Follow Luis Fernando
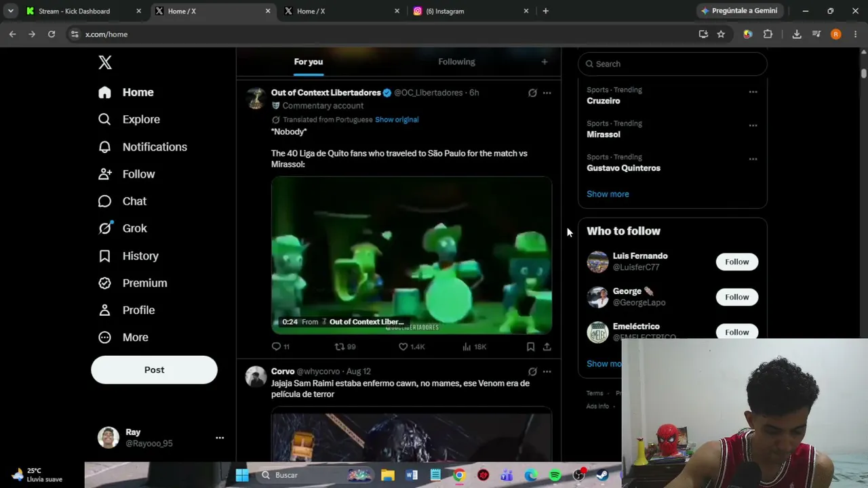Image resolution: width=868 pixels, height=488 pixels. point(737,262)
